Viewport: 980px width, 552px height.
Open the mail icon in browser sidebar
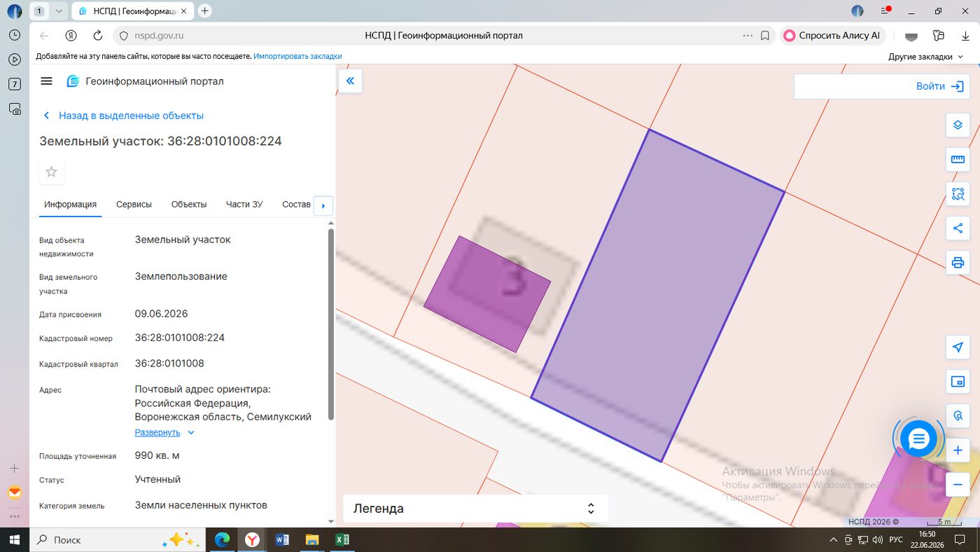15,492
